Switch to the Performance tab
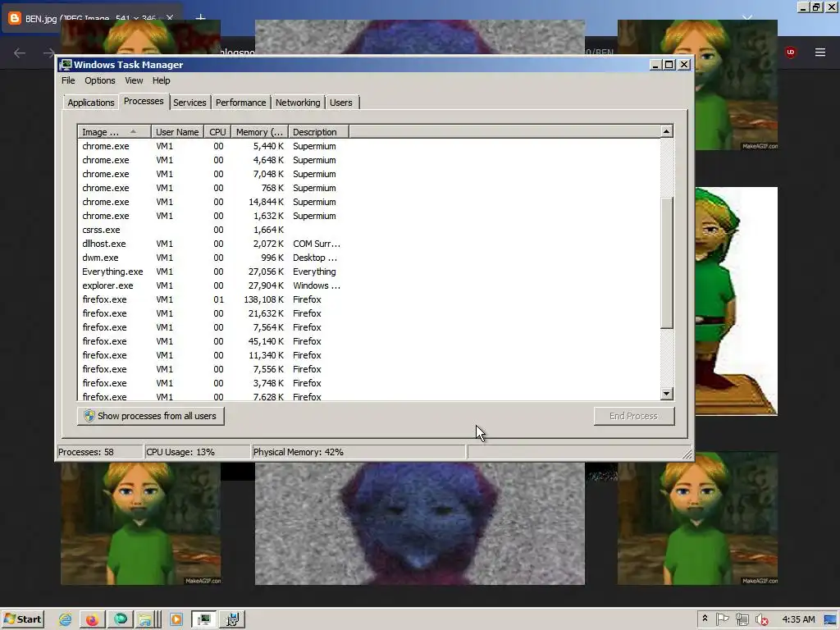Viewport: 840px width, 630px height. tap(240, 103)
